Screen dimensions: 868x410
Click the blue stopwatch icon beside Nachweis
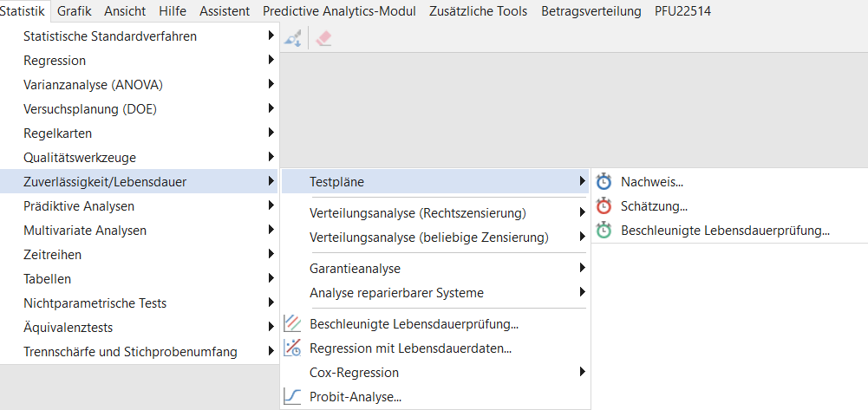pos(604,181)
